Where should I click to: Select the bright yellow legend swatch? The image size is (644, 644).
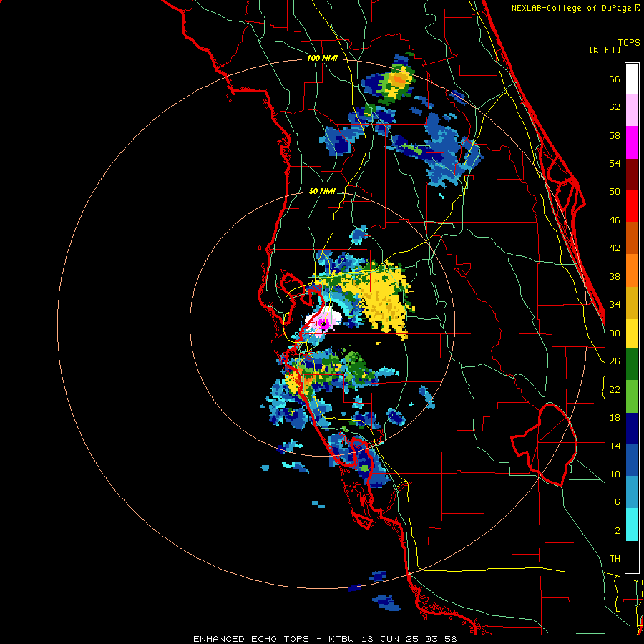click(632, 333)
